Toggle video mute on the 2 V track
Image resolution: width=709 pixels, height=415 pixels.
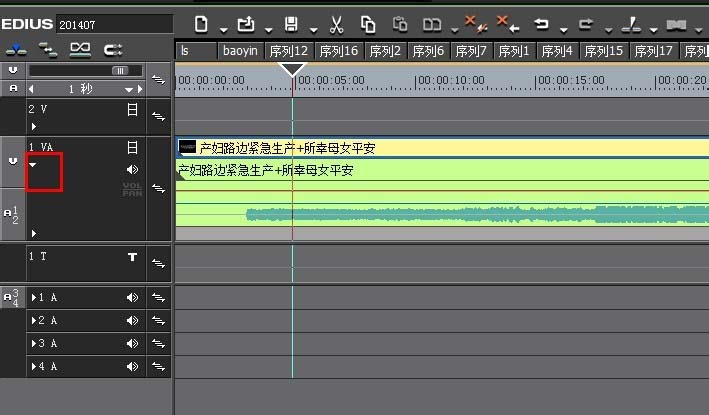click(132, 110)
